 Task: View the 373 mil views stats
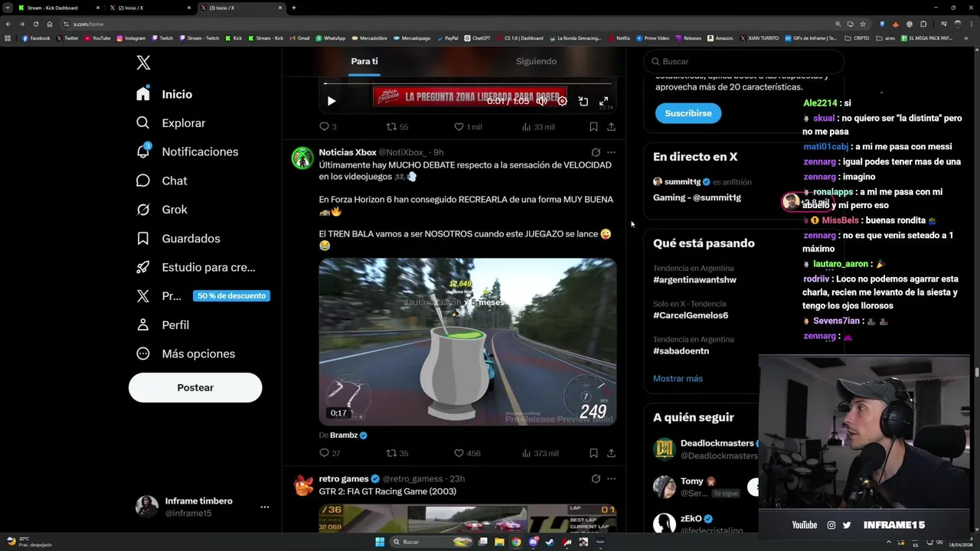click(539, 453)
